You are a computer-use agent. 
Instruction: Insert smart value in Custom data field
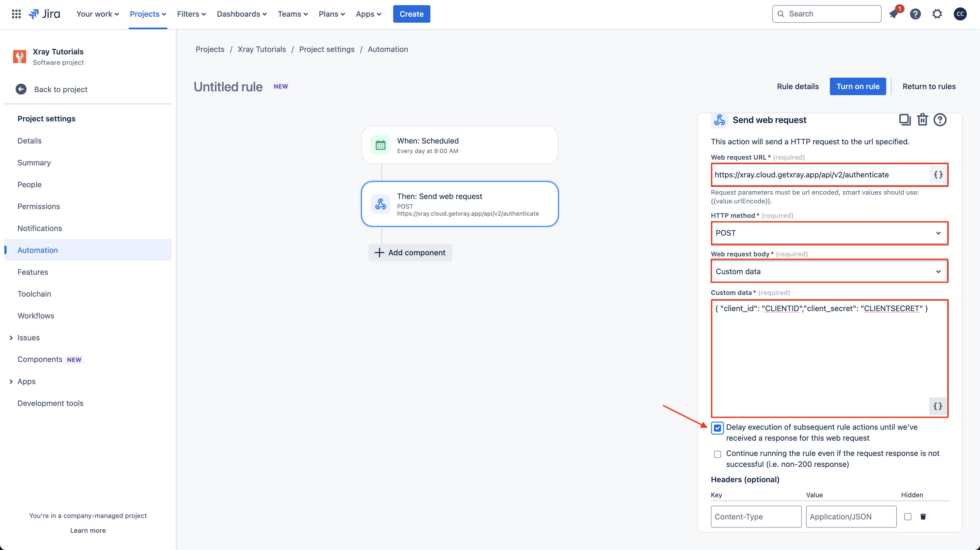938,406
